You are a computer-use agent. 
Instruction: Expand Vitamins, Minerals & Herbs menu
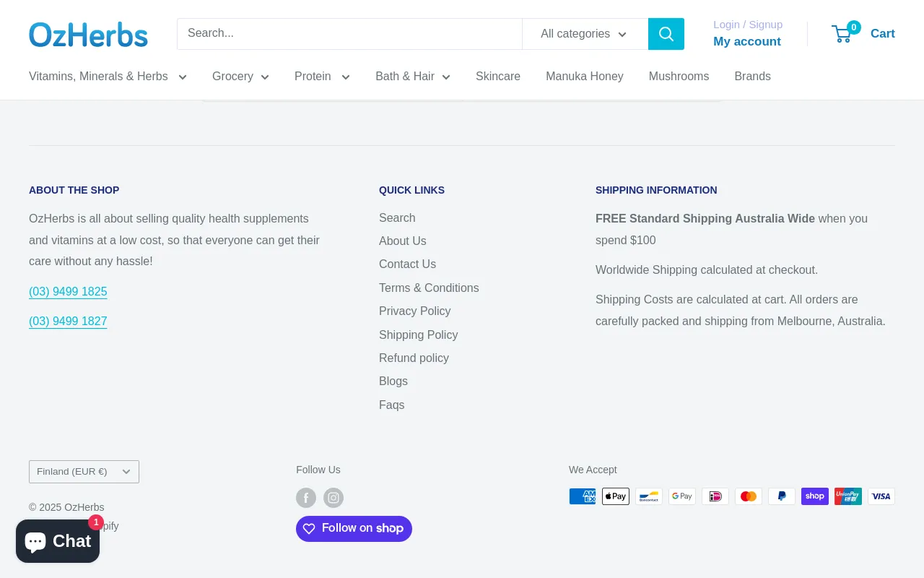point(108,77)
